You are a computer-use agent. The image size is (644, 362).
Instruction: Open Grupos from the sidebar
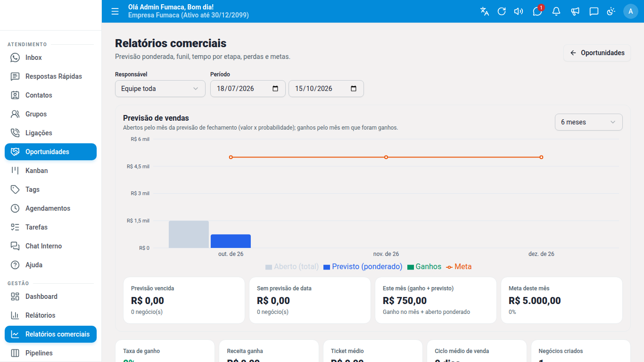click(x=51, y=114)
